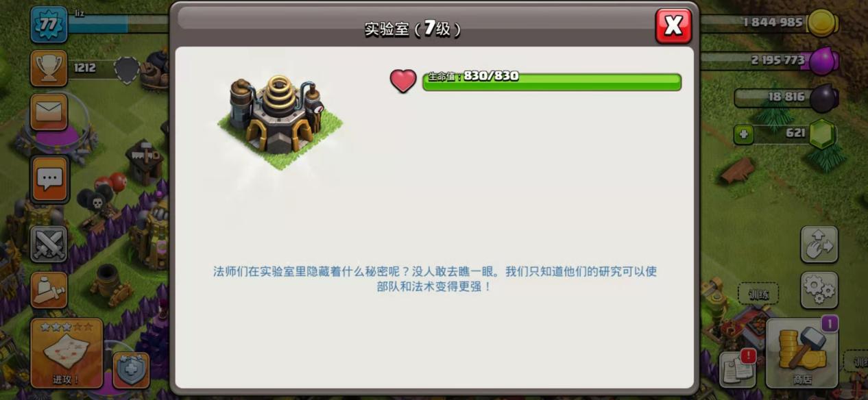Open the crossed swords clan war icon
Viewport: 868px width, 400px height.
49,244
